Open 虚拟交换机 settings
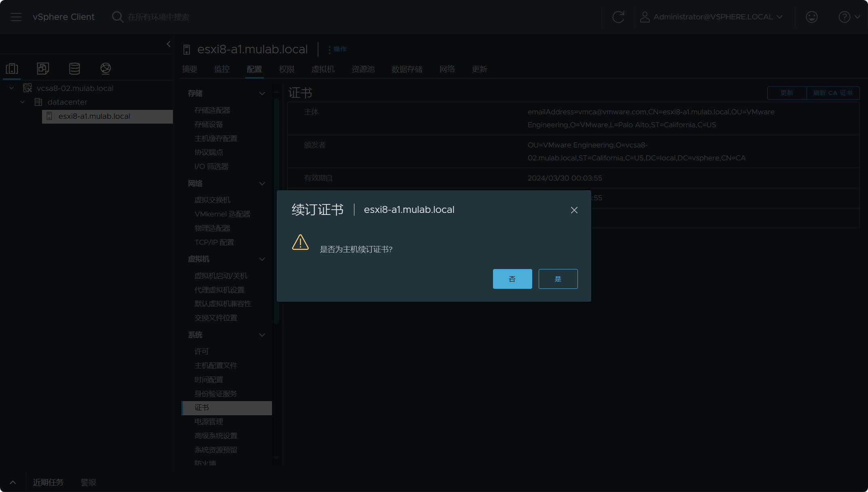This screenshot has height=492, width=868. 212,200
